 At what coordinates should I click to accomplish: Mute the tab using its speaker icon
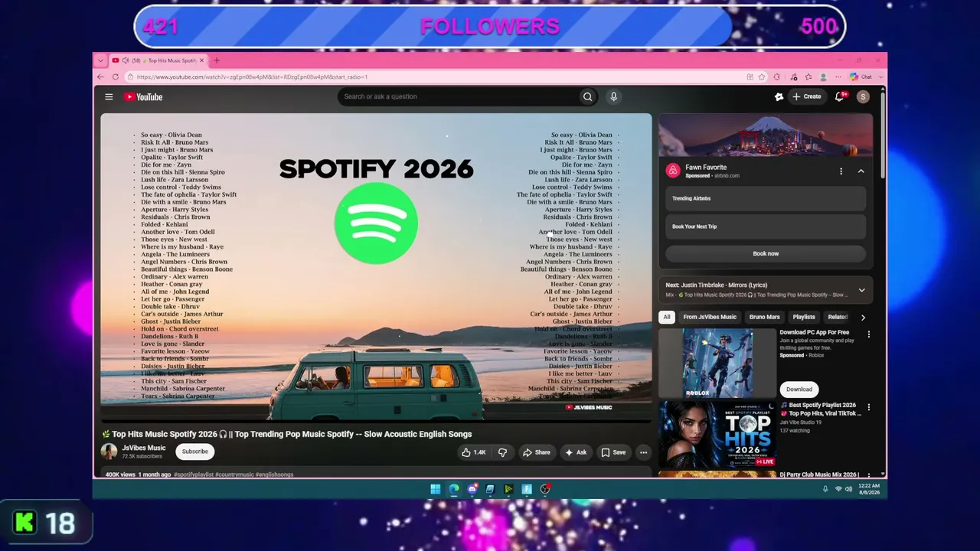click(126, 60)
